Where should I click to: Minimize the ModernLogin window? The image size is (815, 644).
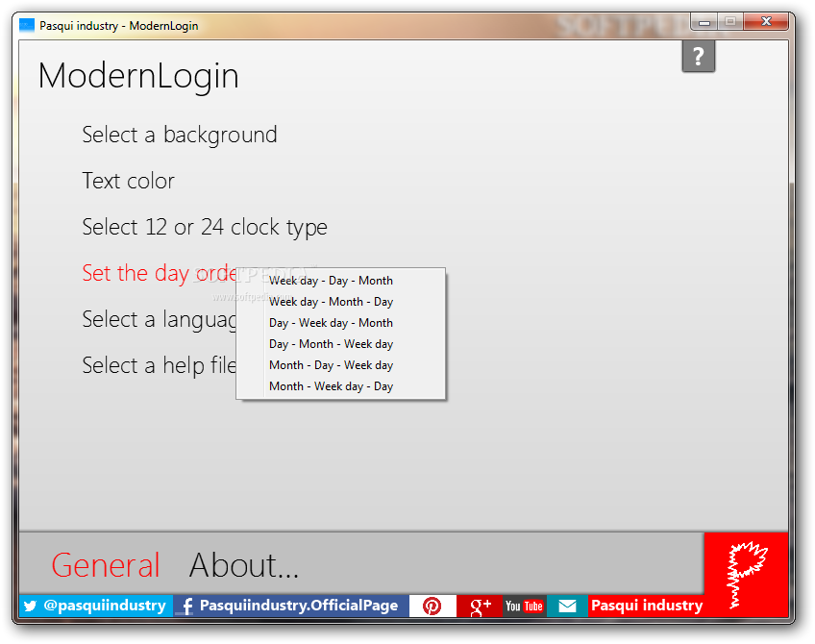704,22
